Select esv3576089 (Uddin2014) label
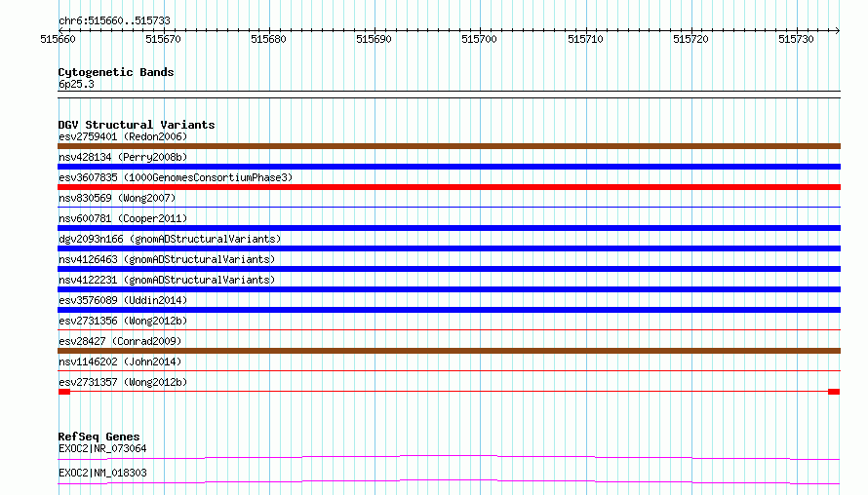This screenshot has width=868, height=495. click(123, 300)
